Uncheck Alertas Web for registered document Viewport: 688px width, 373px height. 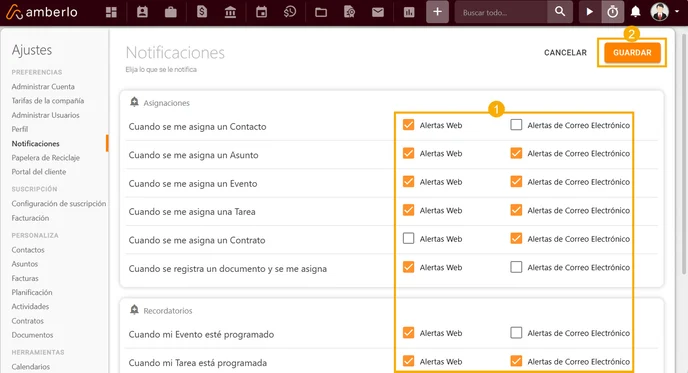point(408,267)
